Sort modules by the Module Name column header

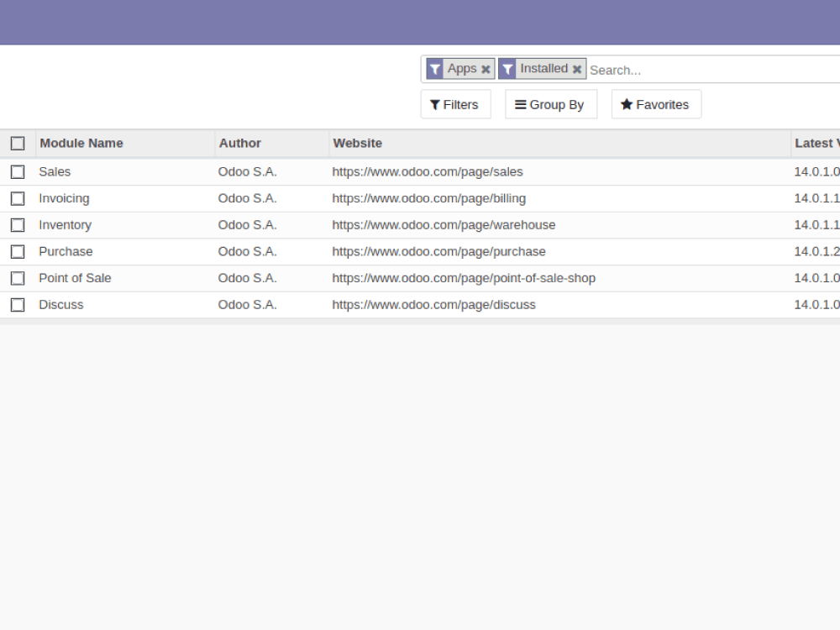coord(81,143)
